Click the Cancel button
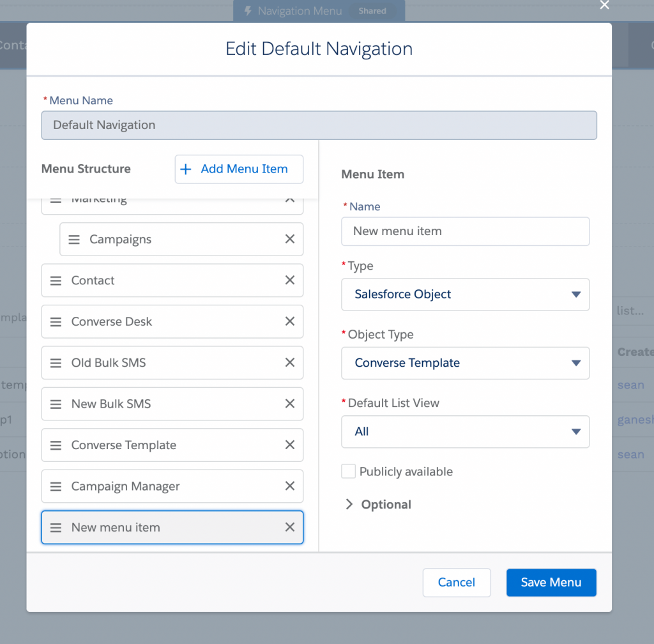This screenshot has width=654, height=644. [456, 582]
